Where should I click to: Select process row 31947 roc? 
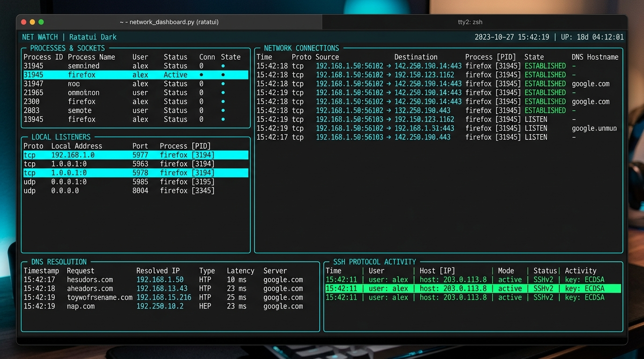tap(136, 84)
